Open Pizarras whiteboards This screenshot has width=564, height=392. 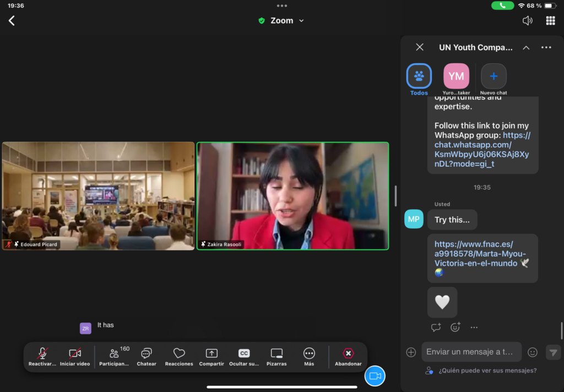point(276,356)
